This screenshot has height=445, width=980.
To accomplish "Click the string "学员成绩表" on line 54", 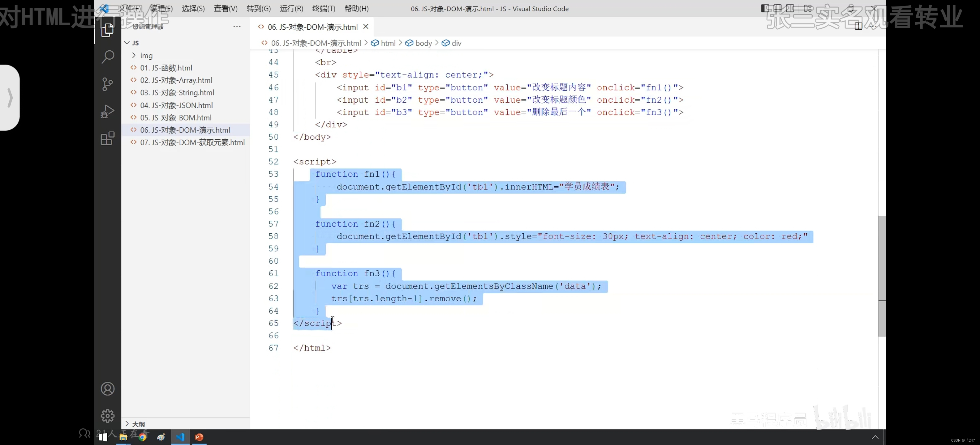I will (x=587, y=187).
